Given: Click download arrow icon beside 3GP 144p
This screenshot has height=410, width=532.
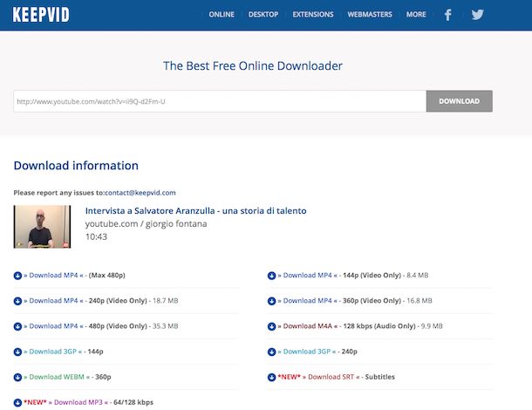Looking at the screenshot, I should coord(17,352).
